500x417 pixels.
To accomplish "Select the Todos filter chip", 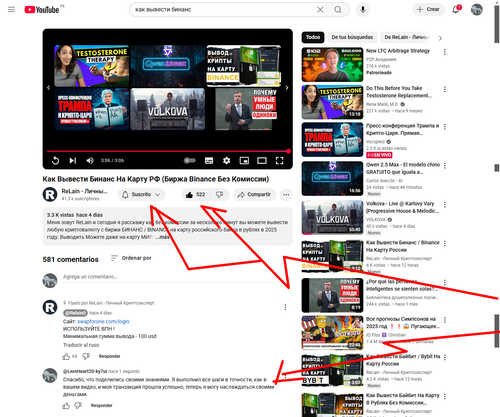I will pyautogui.click(x=313, y=37).
